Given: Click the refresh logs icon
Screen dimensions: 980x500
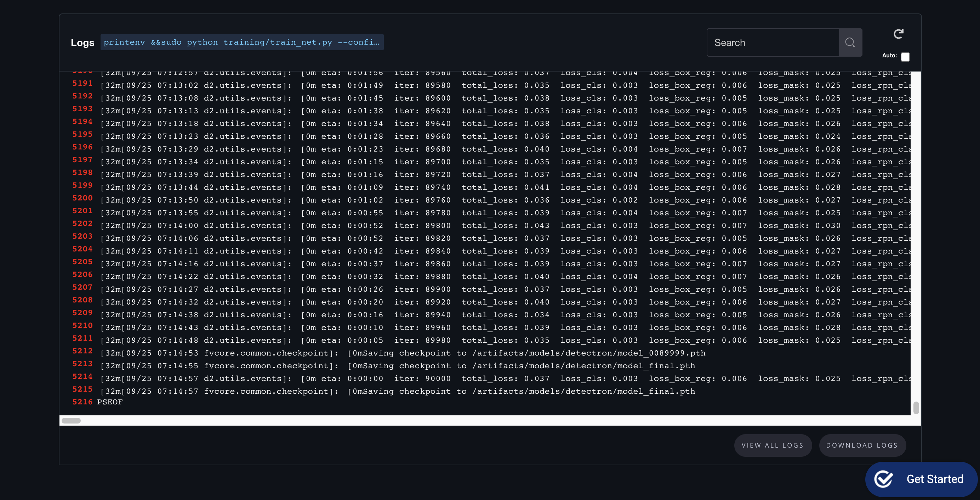Looking at the screenshot, I should pyautogui.click(x=898, y=34).
